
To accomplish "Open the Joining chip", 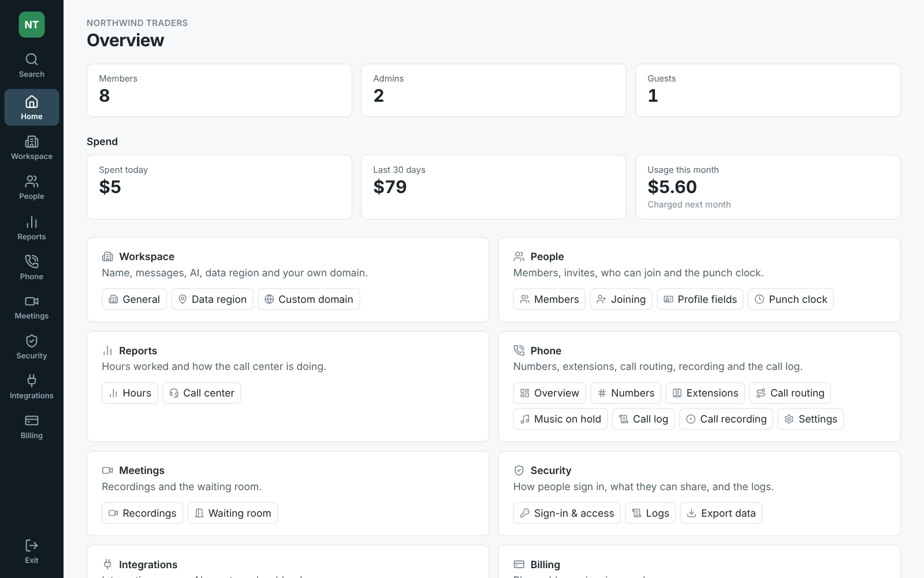I will click(621, 299).
